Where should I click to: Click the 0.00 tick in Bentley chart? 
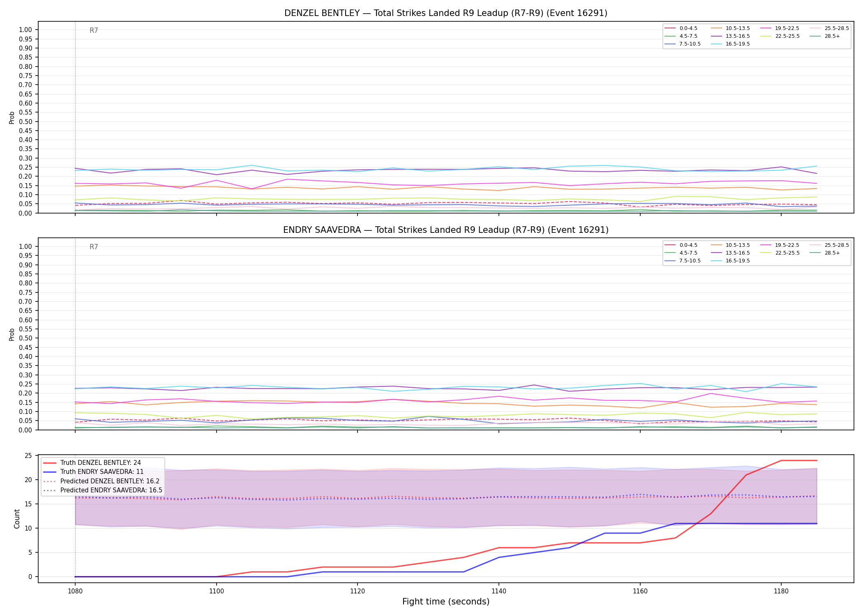click(x=25, y=213)
